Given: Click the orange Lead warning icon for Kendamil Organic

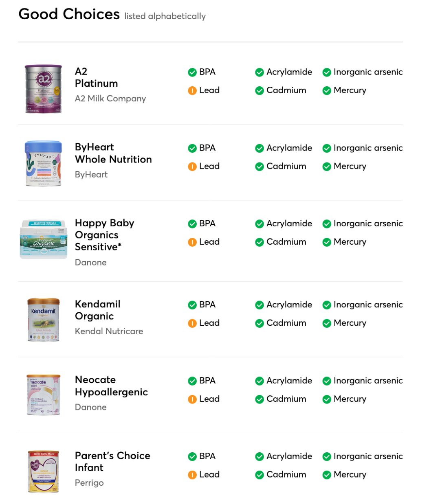Looking at the screenshot, I should pyautogui.click(x=192, y=324).
